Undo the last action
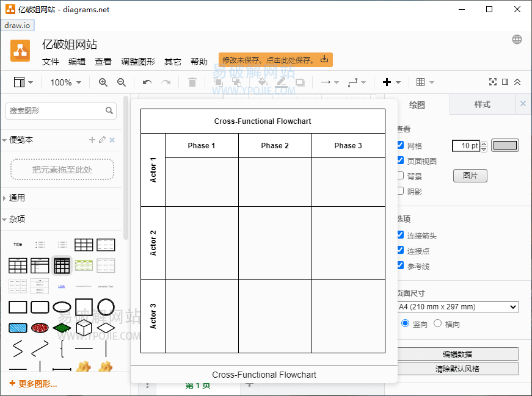532x396 pixels. click(x=147, y=82)
